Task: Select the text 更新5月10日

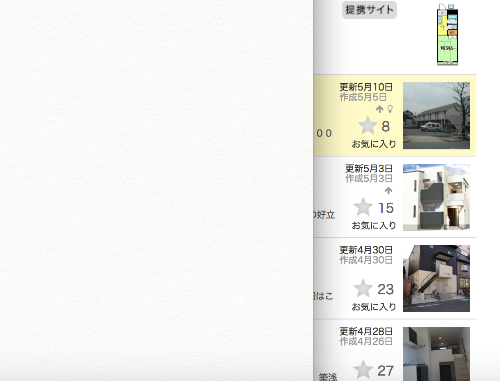Action: pyautogui.click(x=366, y=87)
